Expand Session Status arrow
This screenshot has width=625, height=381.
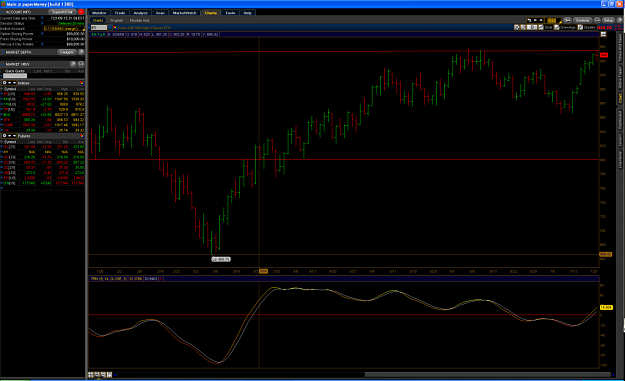pyautogui.click(x=42, y=23)
